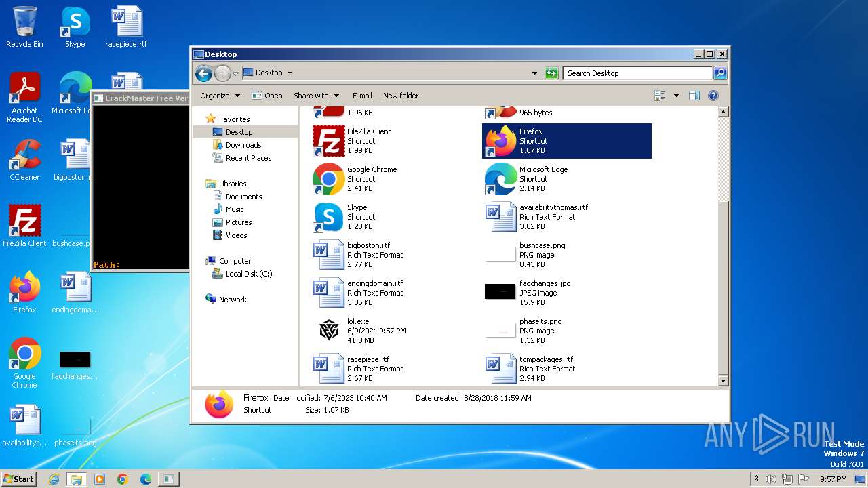Open Videos library

230,235
